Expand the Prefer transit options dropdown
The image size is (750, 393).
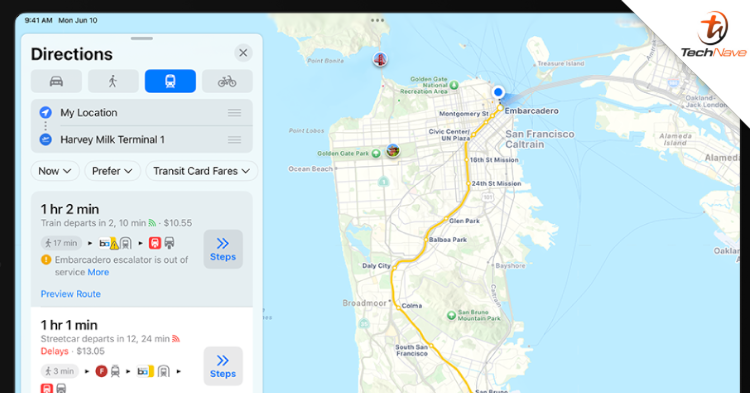[112, 171]
